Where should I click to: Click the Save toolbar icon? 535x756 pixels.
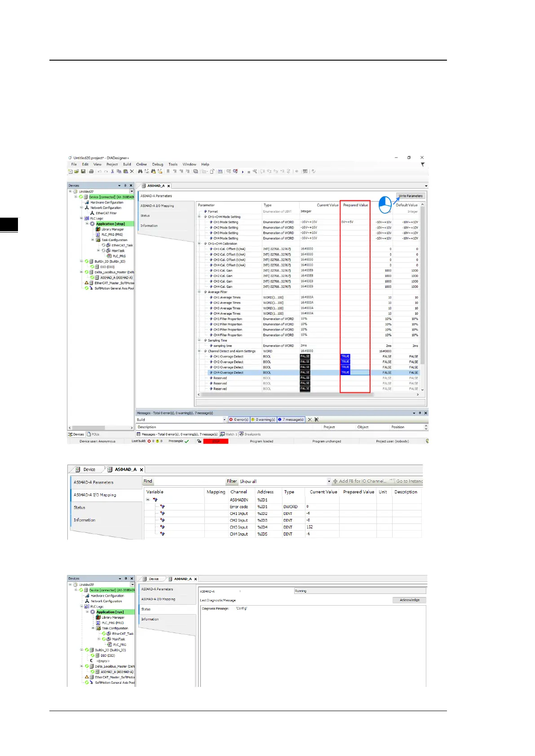(x=83, y=171)
